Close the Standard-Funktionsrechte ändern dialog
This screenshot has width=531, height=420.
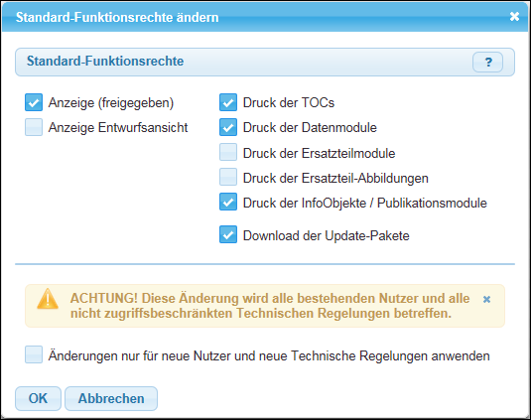click(514, 16)
